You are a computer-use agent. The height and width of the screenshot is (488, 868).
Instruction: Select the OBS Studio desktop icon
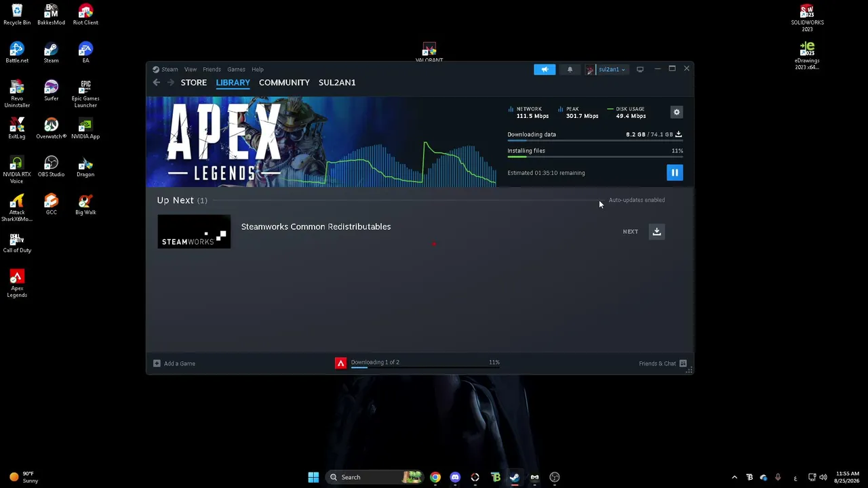tap(51, 167)
